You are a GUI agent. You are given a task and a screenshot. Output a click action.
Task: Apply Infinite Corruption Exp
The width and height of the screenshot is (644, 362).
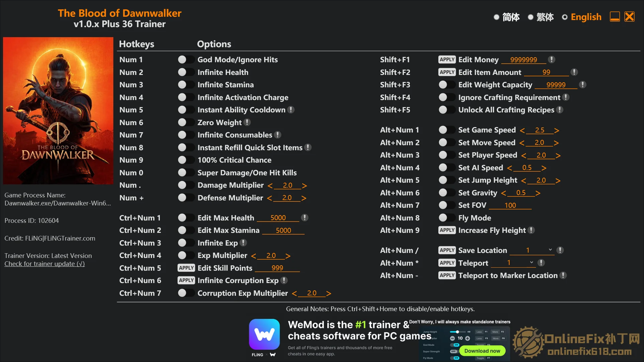186,280
